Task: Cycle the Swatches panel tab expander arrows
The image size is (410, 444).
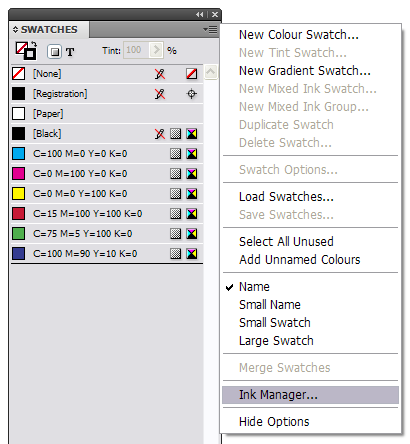Action: coord(15,29)
